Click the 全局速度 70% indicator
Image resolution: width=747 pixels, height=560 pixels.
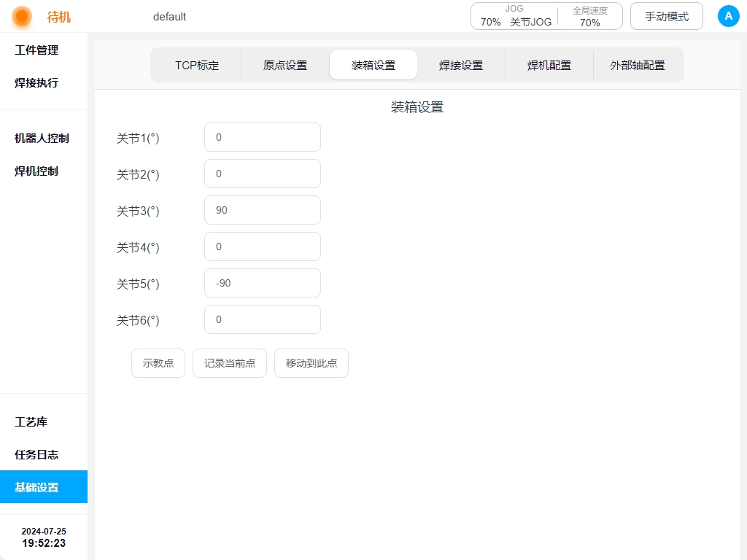(x=589, y=16)
